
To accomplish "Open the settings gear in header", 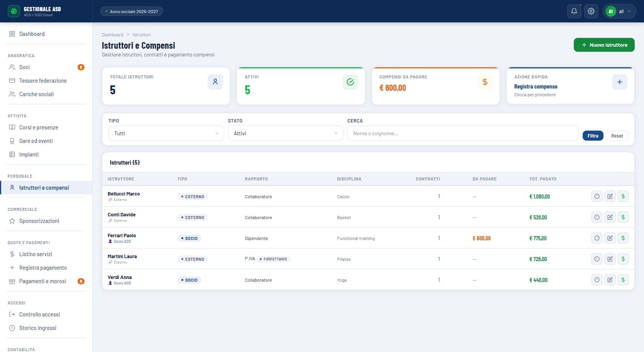I will point(591,11).
